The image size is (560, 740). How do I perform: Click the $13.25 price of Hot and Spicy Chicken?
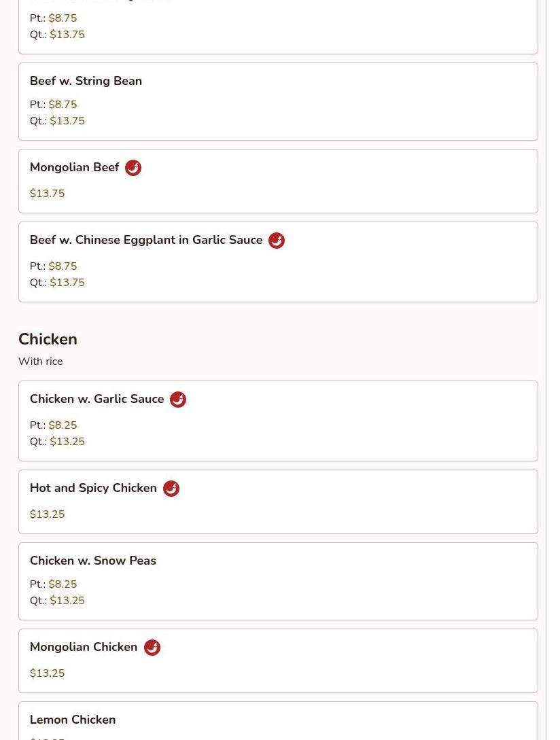(x=47, y=514)
